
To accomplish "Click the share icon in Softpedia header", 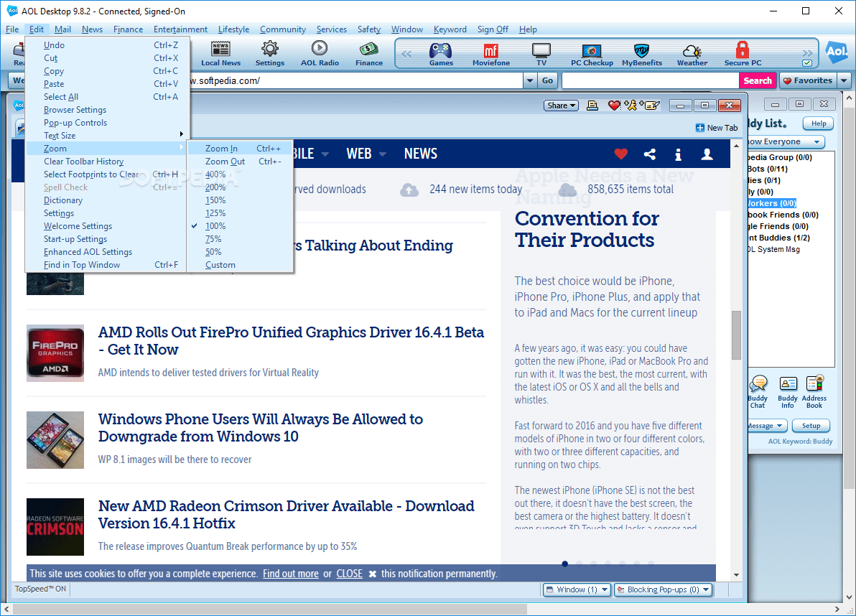I will pyautogui.click(x=650, y=154).
